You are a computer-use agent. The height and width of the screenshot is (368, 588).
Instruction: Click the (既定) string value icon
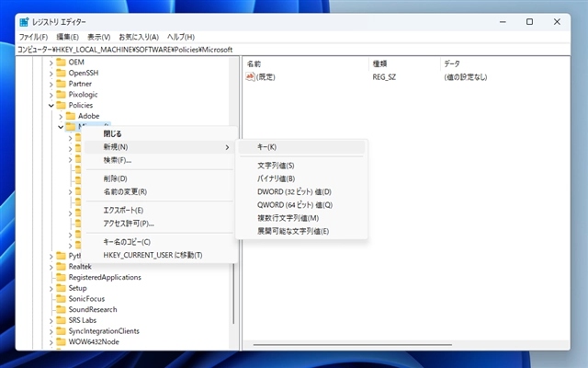pos(250,77)
